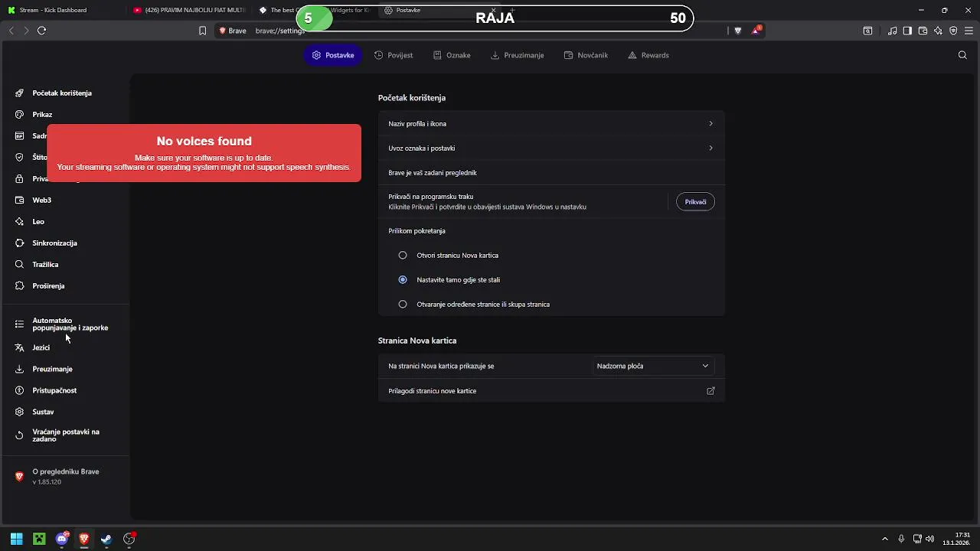
Task: Select Otvori stranicu Nova kartica radio
Action: point(403,255)
